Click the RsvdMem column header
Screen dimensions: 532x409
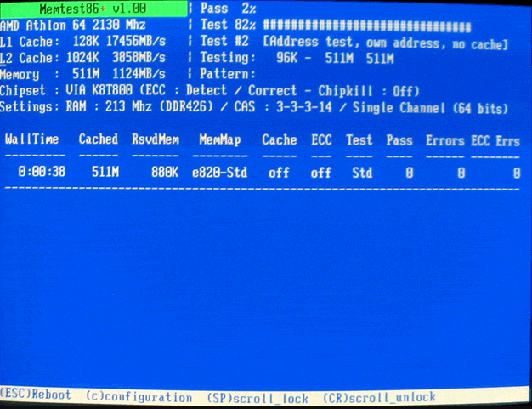156,139
